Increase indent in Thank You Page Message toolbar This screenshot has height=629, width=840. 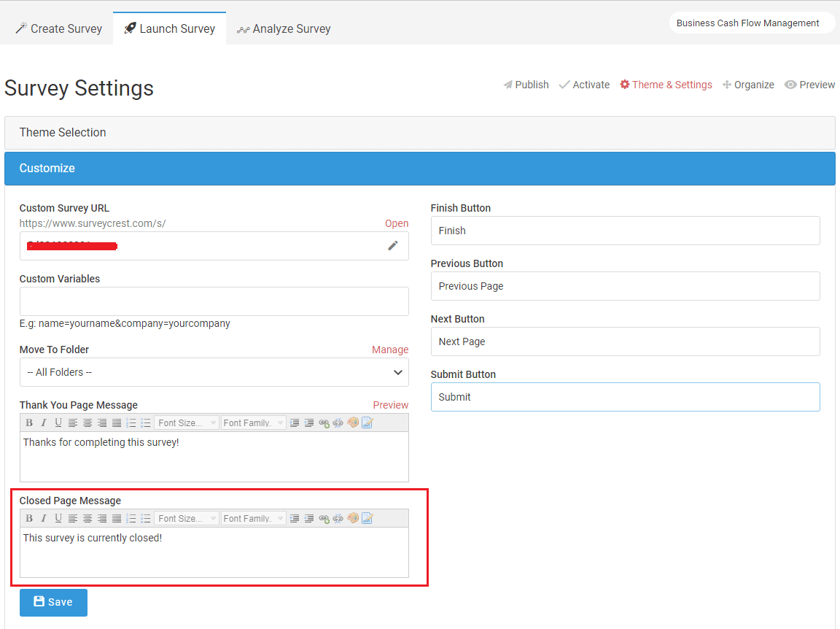tap(295, 423)
